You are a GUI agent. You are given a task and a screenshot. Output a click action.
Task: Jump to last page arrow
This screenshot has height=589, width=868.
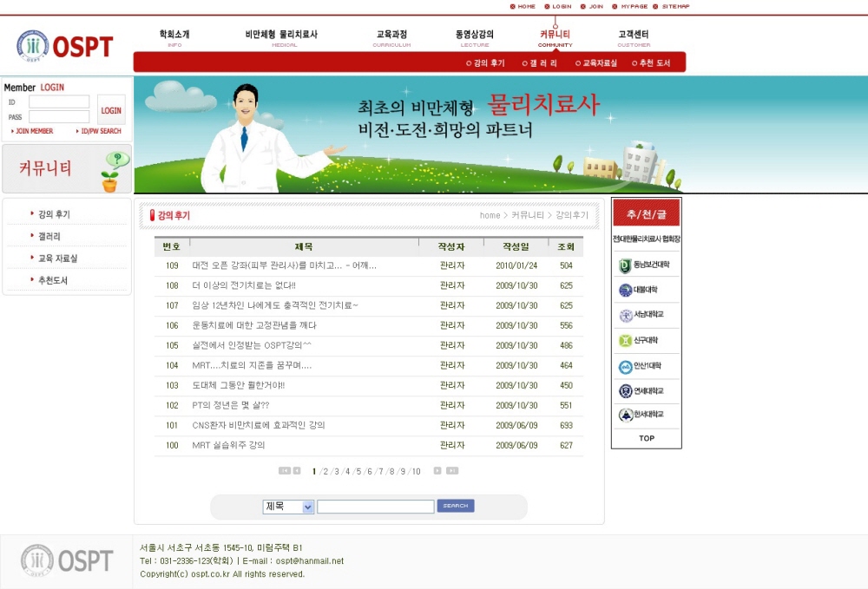pos(452,471)
